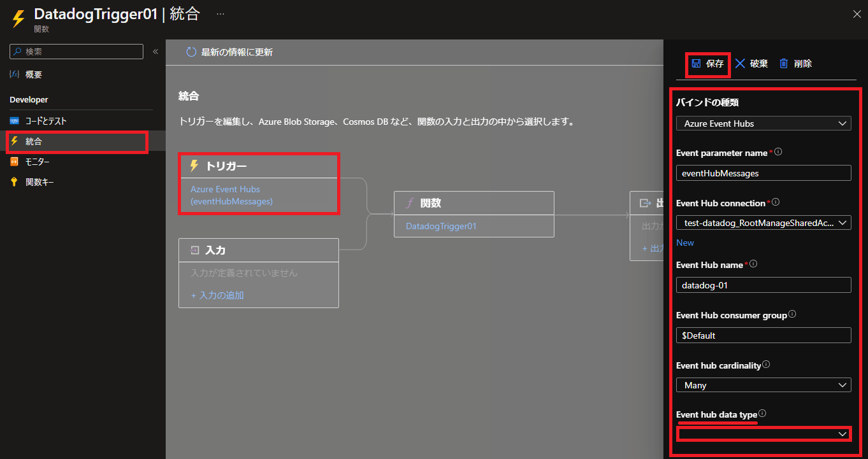868x459 pixels.
Task: Click info icon beside Event hub cardinality
Action: (766, 365)
